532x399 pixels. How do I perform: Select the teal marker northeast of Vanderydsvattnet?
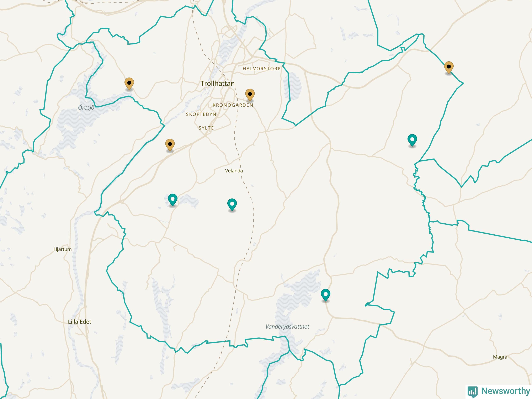326,295
